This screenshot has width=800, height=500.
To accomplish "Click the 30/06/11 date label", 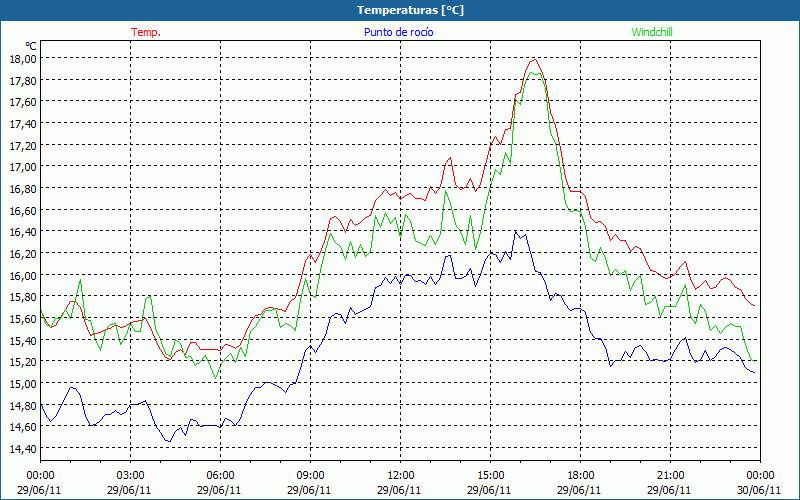I will (759, 490).
